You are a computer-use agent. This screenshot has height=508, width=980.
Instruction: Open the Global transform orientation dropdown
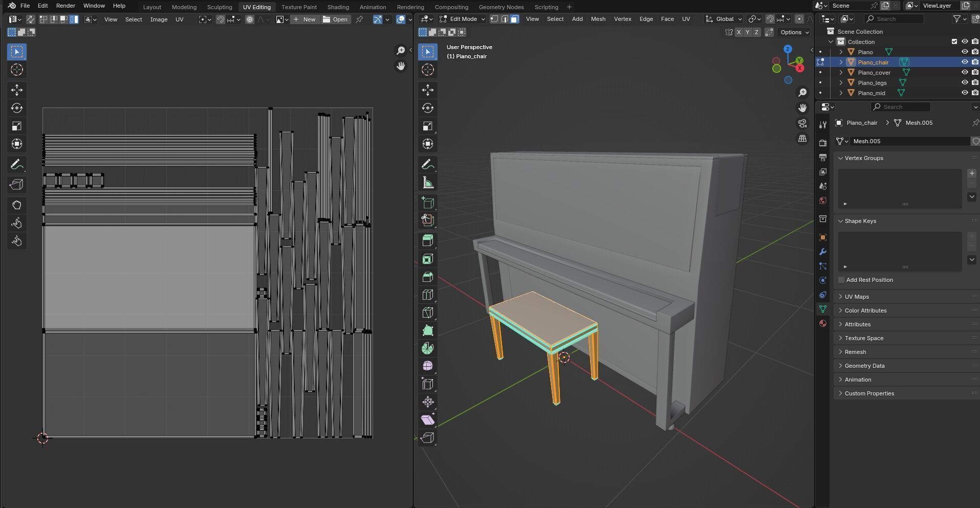(x=724, y=19)
